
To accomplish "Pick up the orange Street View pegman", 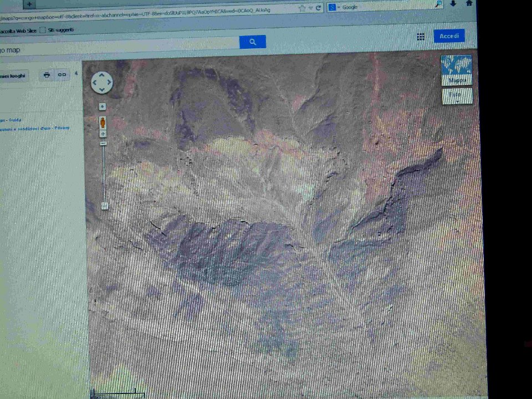I will tap(103, 122).
